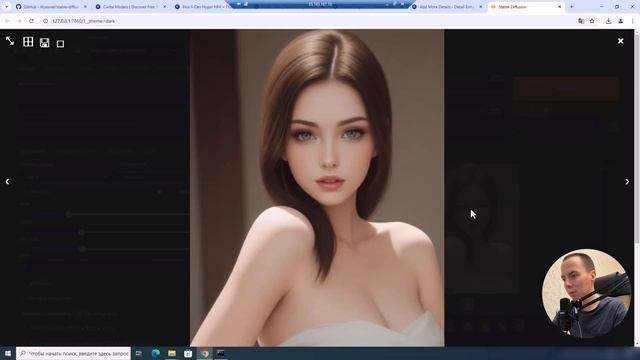The width and height of the screenshot is (640, 360).
Task: View site information icon in address bar
Action: click(45, 21)
